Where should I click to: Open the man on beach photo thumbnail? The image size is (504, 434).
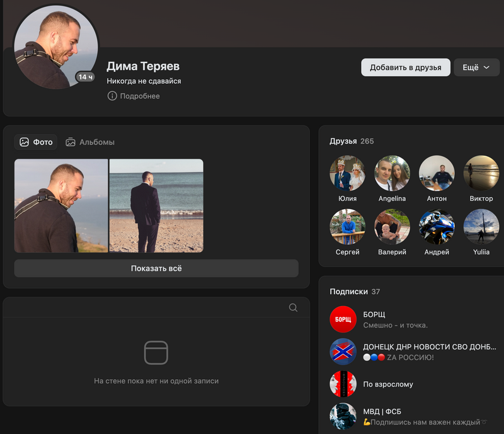[156, 205]
